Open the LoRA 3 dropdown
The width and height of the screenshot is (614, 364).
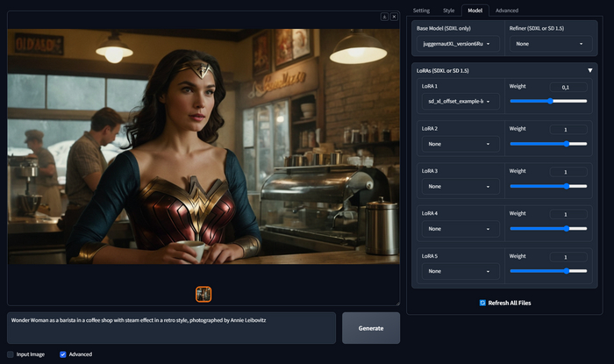(460, 186)
